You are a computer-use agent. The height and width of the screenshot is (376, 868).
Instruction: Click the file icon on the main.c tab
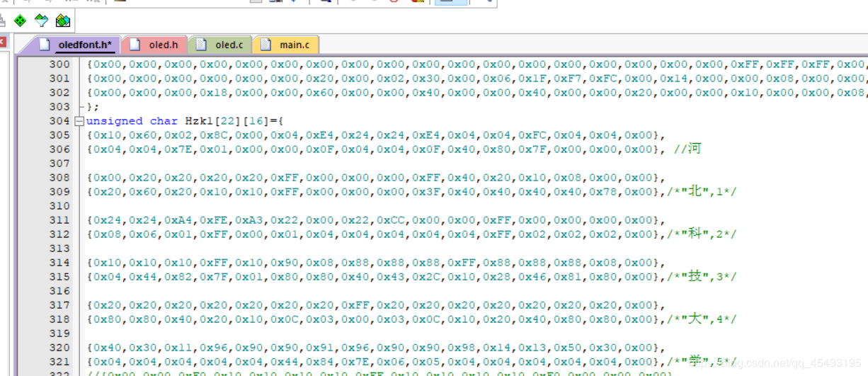(x=265, y=45)
